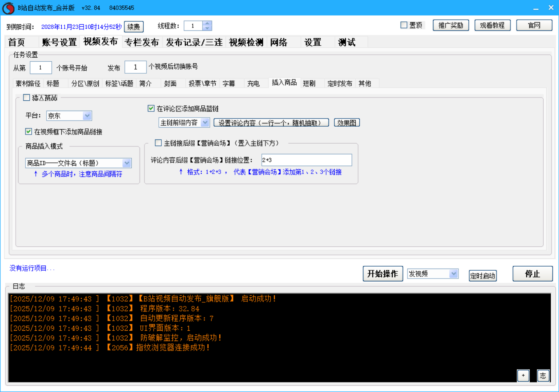Tick the 置顶 checkbox
The width and height of the screenshot is (559, 392).
point(404,25)
